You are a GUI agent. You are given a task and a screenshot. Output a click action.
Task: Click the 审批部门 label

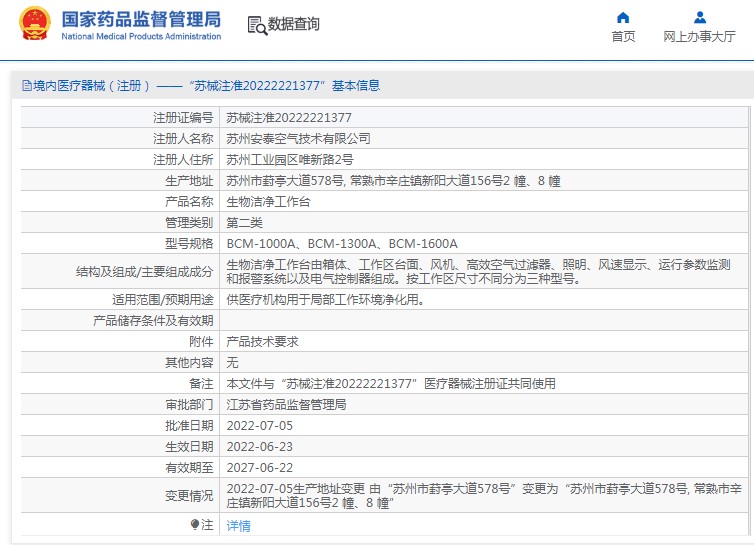[x=189, y=405]
